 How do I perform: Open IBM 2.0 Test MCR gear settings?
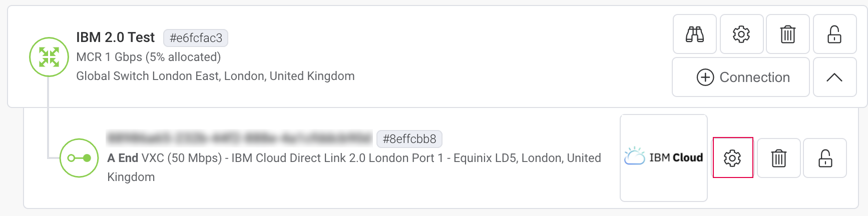(x=741, y=34)
